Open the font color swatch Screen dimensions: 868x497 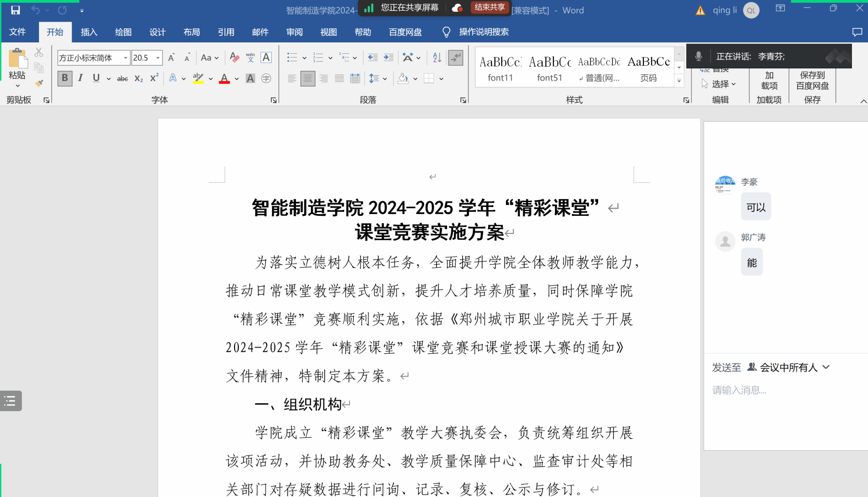[x=224, y=78]
